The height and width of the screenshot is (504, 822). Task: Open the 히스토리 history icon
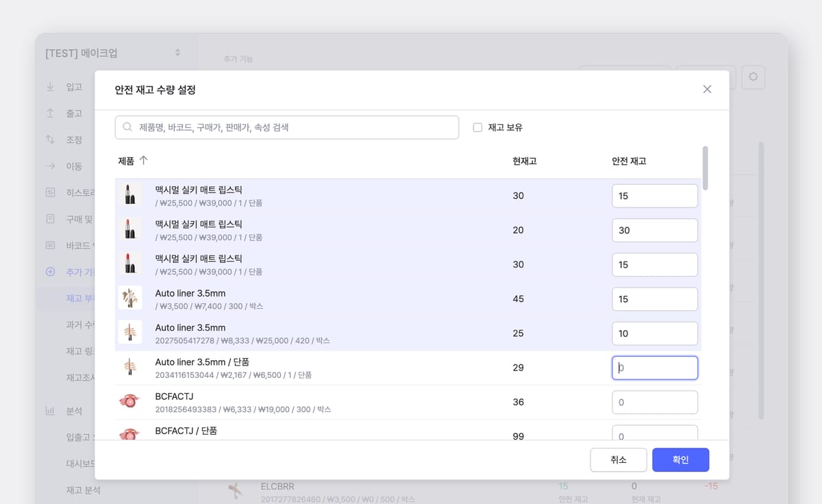[x=50, y=192]
